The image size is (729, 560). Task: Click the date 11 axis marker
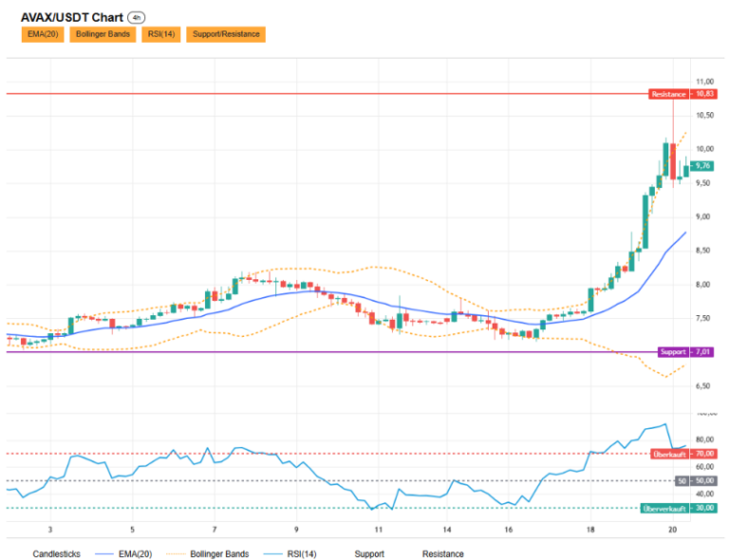point(379,530)
